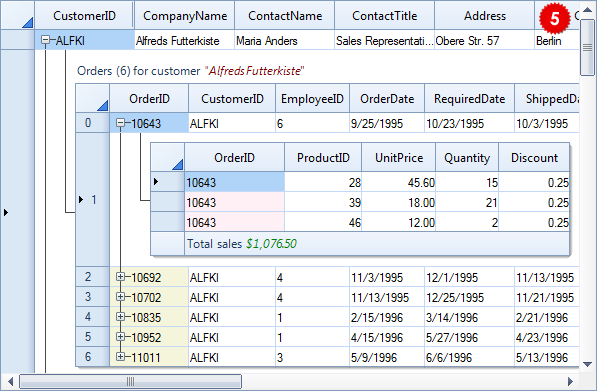
Task: Select the ProductID 39 detail row
Action: click(x=360, y=202)
